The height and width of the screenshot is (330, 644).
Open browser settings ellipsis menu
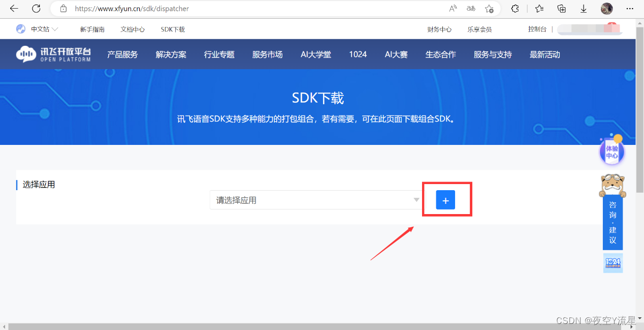(x=630, y=9)
